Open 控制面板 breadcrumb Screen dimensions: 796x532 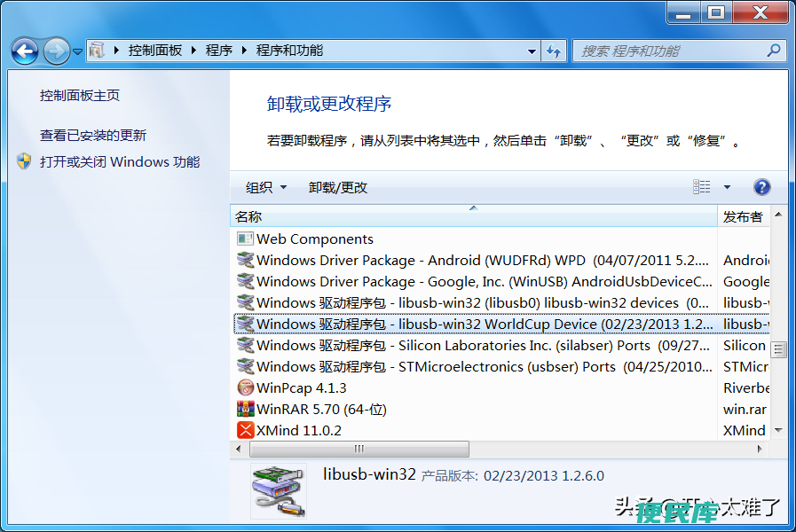(154, 51)
